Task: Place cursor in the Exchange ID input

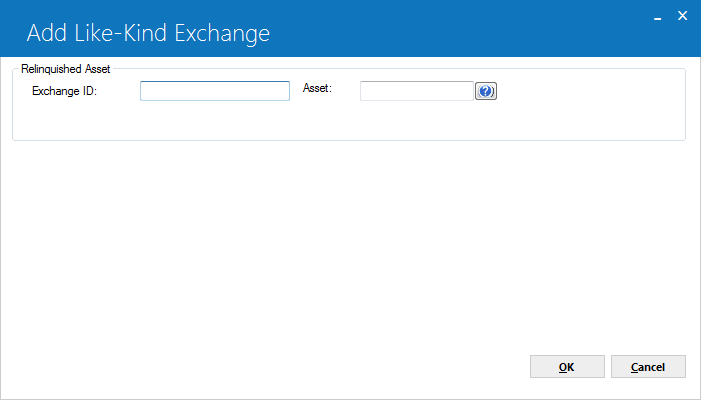Action: point(215,91)
